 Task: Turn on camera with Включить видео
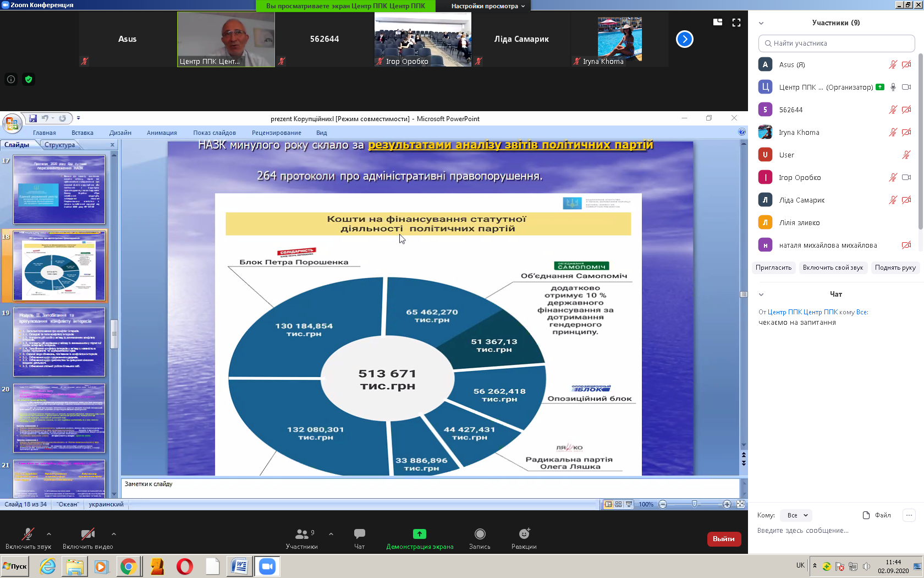pyautogui.click(x=88, y=538)
